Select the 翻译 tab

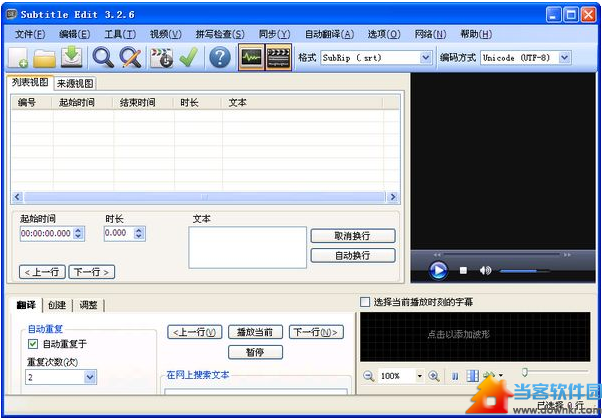tap(26, 305)
